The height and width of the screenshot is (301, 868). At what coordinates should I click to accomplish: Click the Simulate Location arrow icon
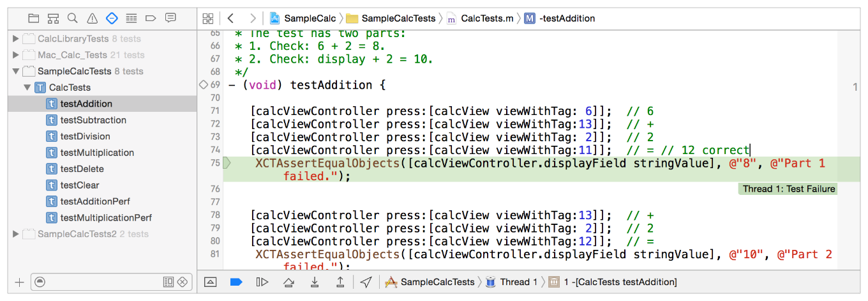click(366, 282)
